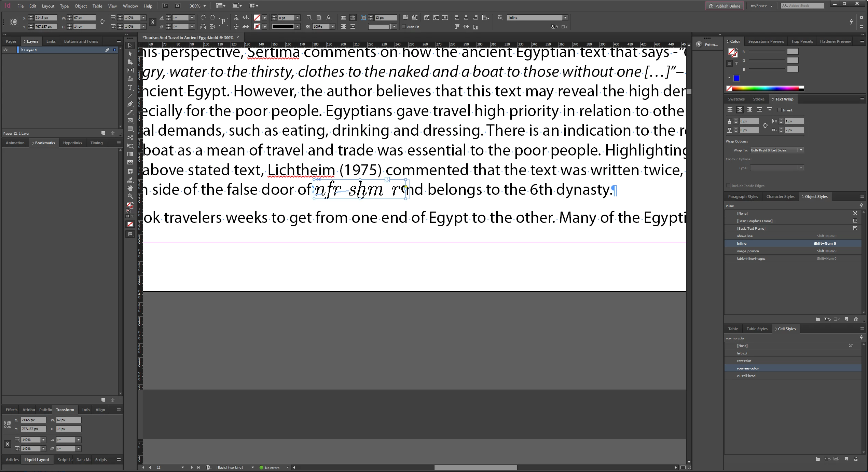
Task: Activate the Direct Selection tool
Action: pos(130,54)
